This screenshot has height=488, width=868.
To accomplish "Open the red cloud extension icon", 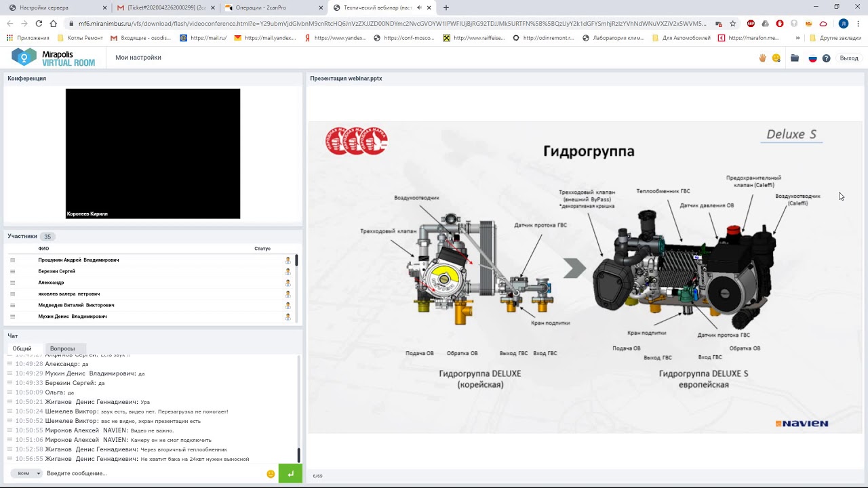I will [823, 24].
